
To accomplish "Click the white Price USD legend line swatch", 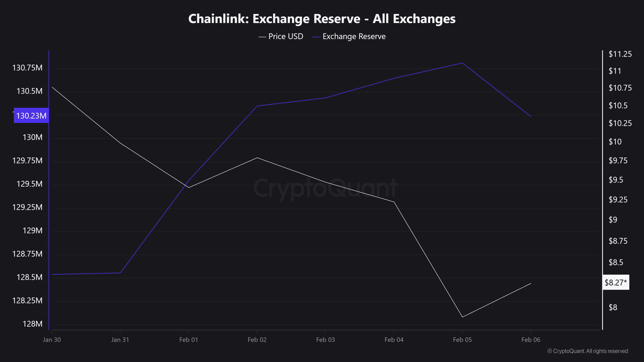I will [x=262, y=37].
